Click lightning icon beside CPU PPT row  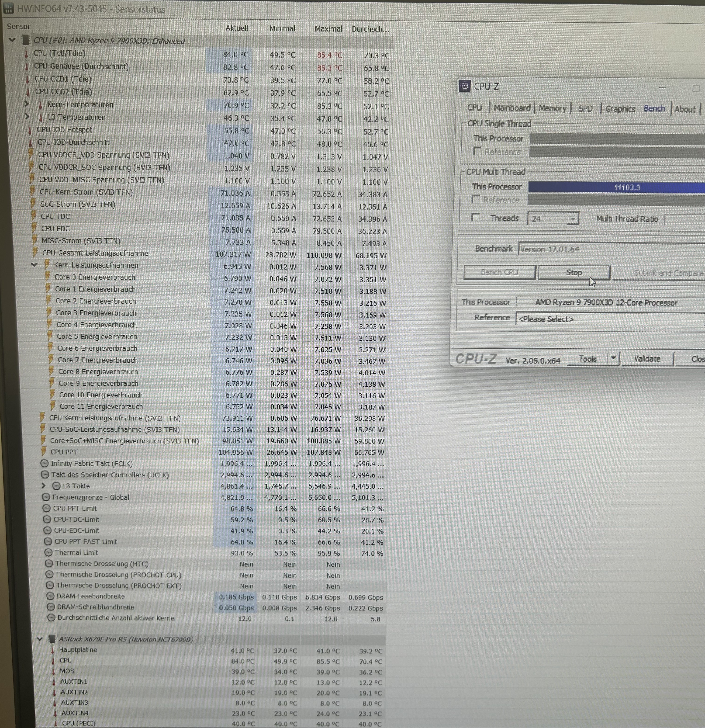coord(43,452)
